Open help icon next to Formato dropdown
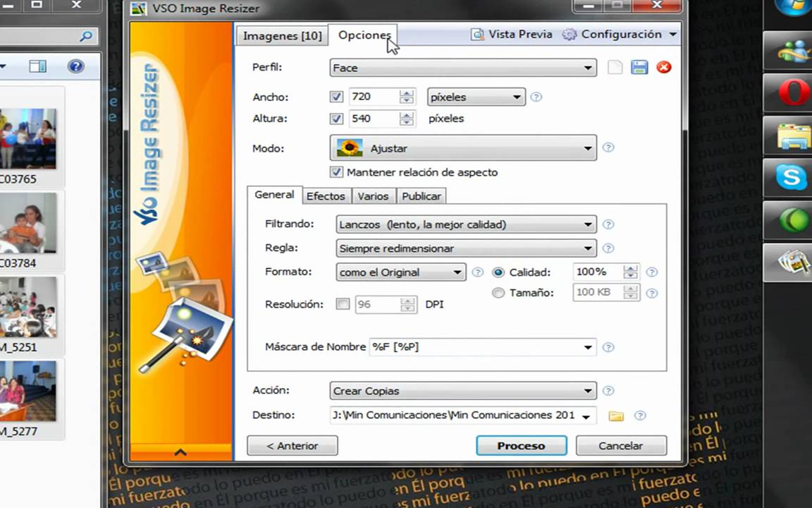This screenshot has height=508, width=812. (477, 272)
